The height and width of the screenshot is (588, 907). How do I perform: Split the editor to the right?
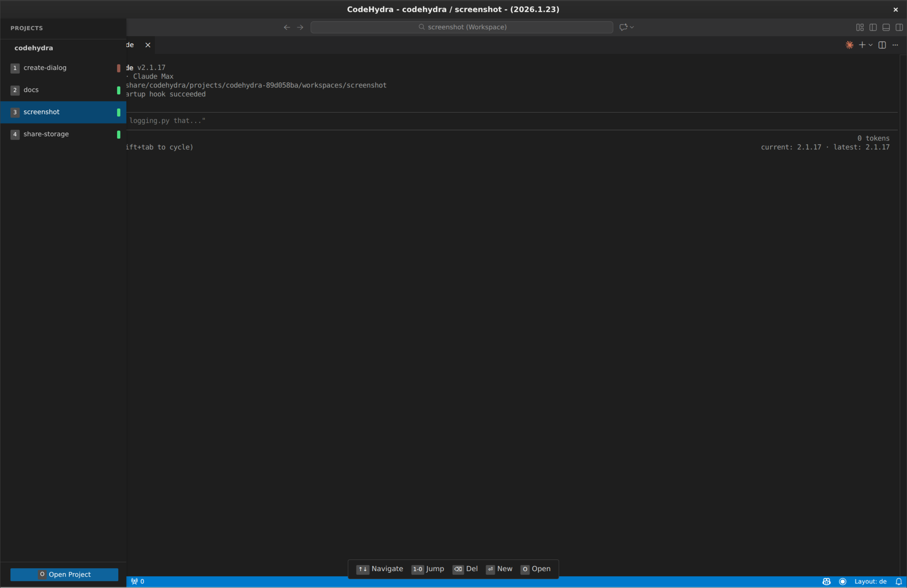pos(882,45)
